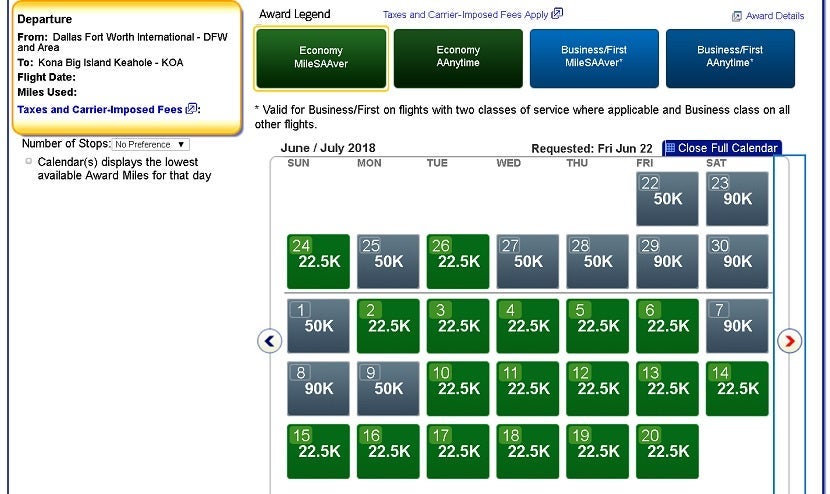Switch to Business/First AAnytime tab

(x=730, y=58)
